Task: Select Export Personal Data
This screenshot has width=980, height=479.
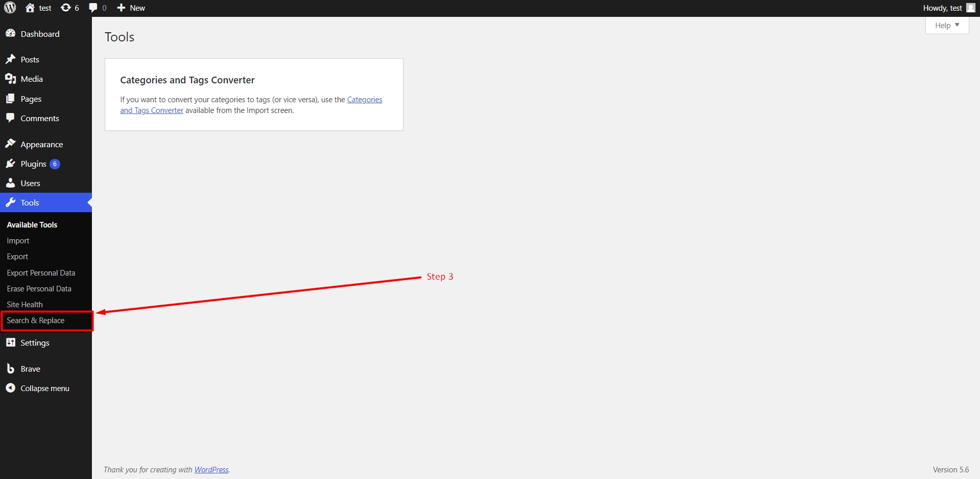Action: (x=41, y=272)
